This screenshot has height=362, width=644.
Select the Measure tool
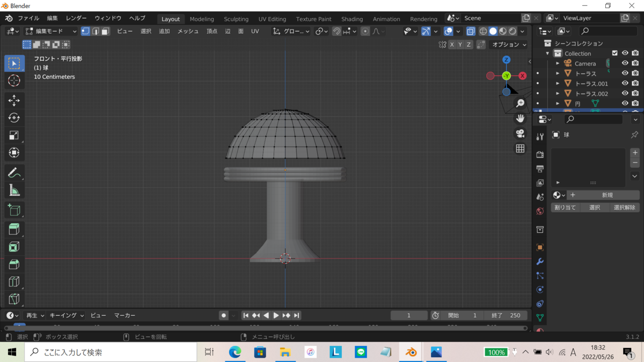[x=14, y=190]
